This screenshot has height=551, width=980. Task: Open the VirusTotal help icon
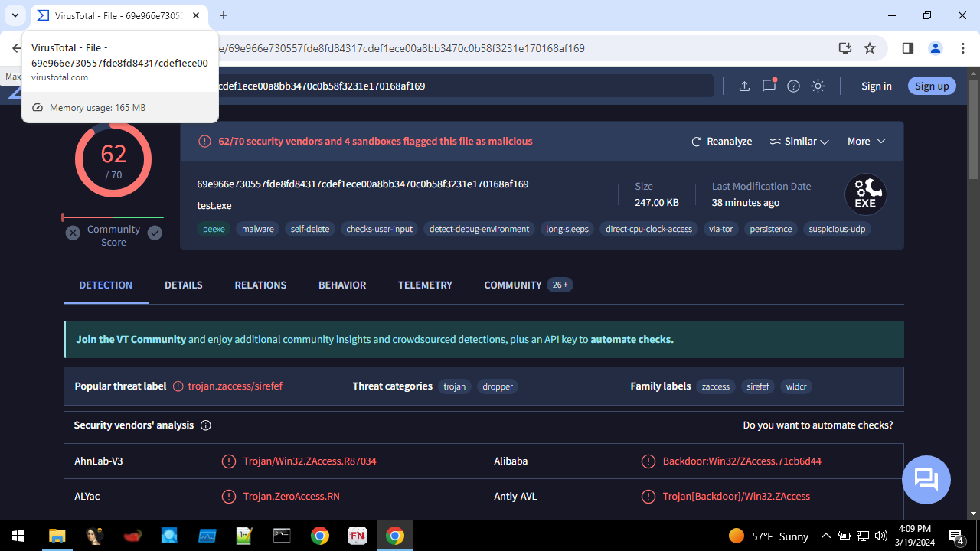793,86
